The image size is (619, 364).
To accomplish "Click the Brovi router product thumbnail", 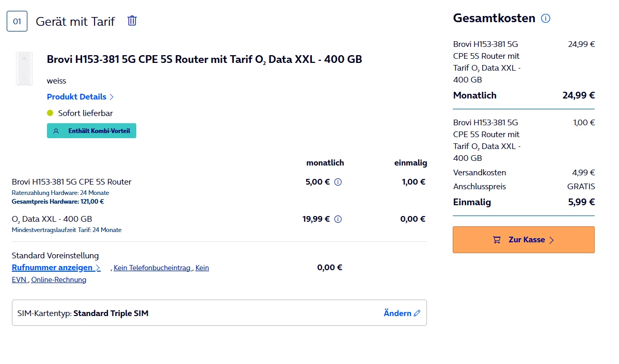I will (x=24, y=68).
